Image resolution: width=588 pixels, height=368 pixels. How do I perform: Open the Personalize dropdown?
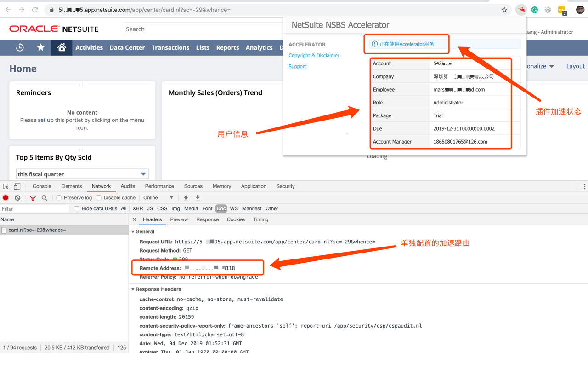point(541,66)
